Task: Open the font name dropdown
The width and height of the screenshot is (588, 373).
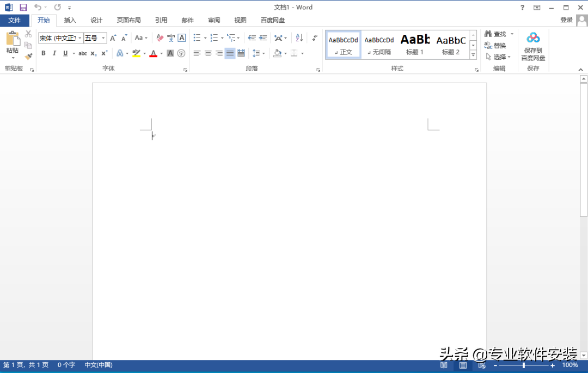Action: tap(80, 38)
